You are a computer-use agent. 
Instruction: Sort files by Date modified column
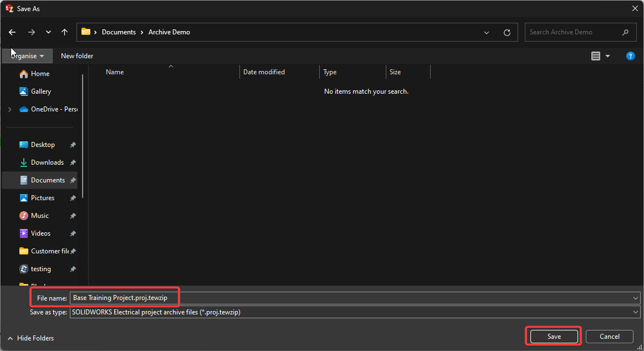(264, 72)
